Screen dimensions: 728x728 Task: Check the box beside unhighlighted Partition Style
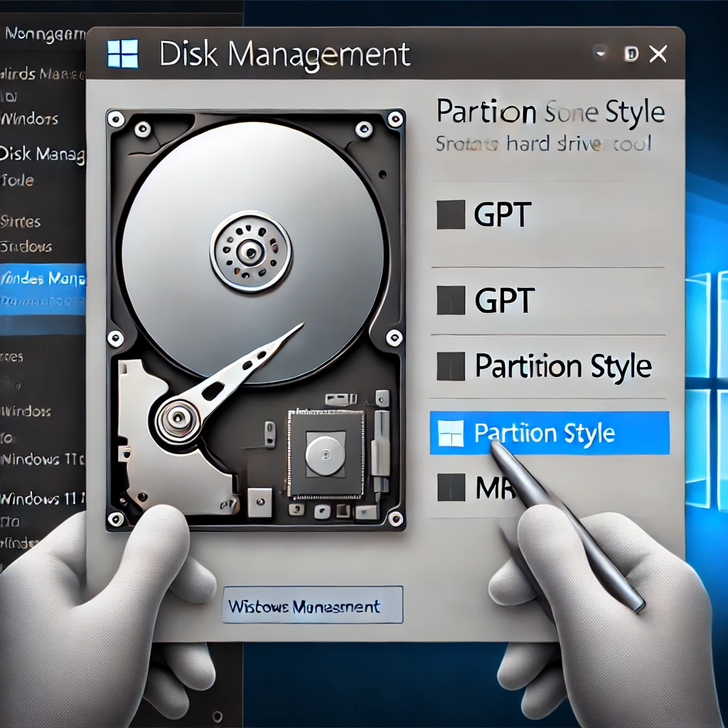click(x=451, y=366)
